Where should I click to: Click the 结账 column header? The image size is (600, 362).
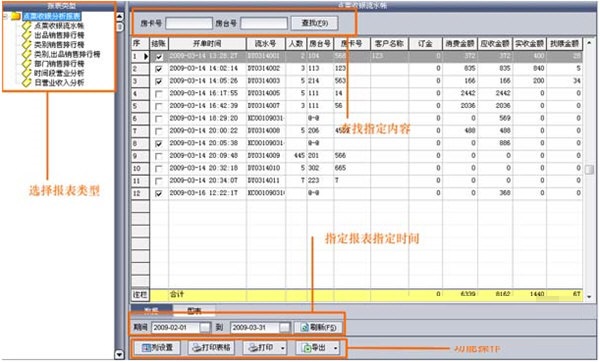coord(159,44)
